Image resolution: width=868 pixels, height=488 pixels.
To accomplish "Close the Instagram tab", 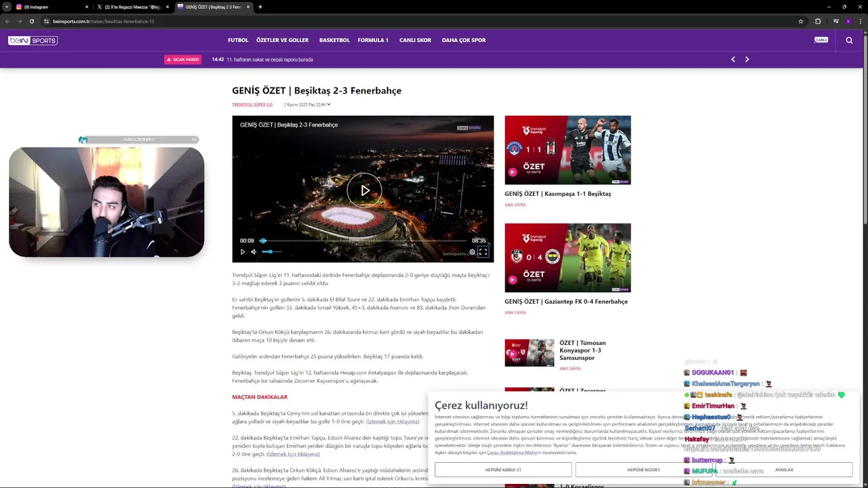I will pyautogui.click(x=87, y=7).
